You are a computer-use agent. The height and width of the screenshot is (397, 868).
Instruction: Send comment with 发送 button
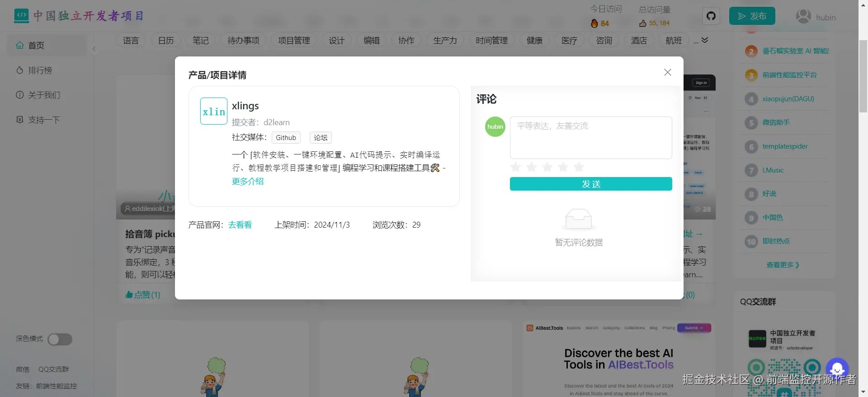(x=591, y=184)
